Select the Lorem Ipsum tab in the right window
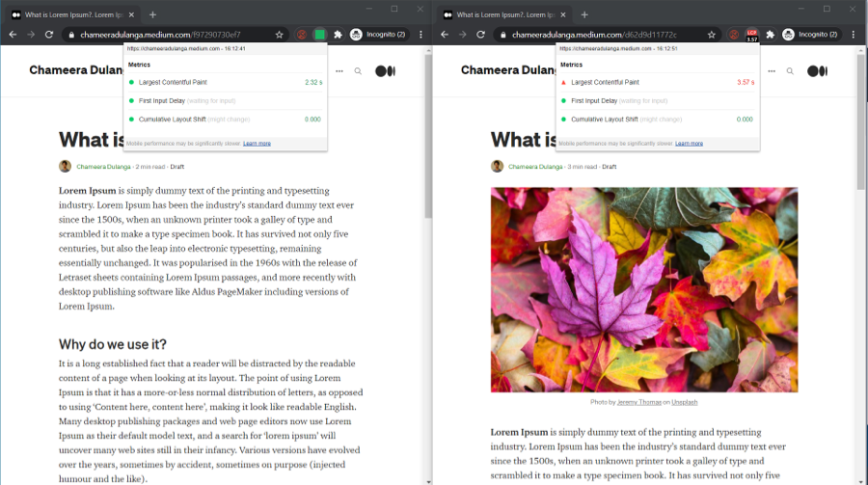The image size is (868, 485). (504, 15)
